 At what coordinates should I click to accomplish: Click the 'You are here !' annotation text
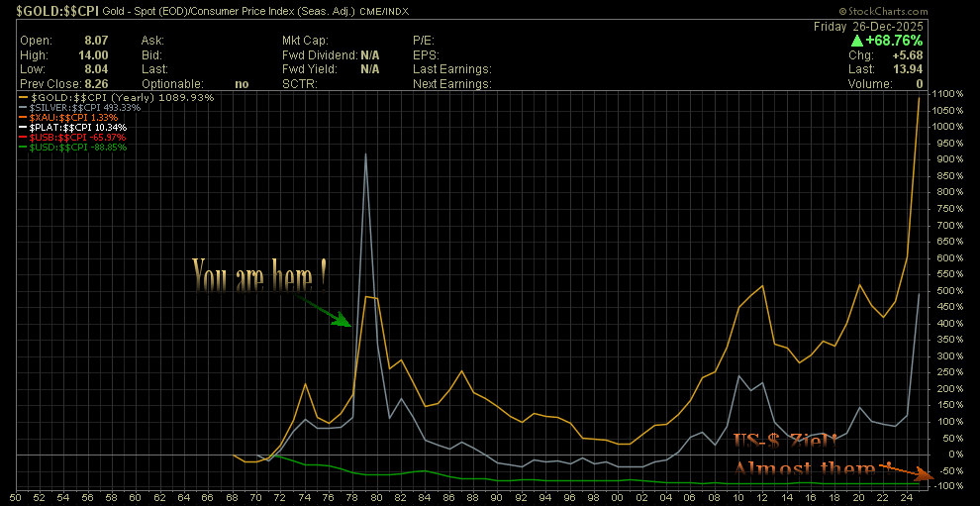[x=259, y=275]
